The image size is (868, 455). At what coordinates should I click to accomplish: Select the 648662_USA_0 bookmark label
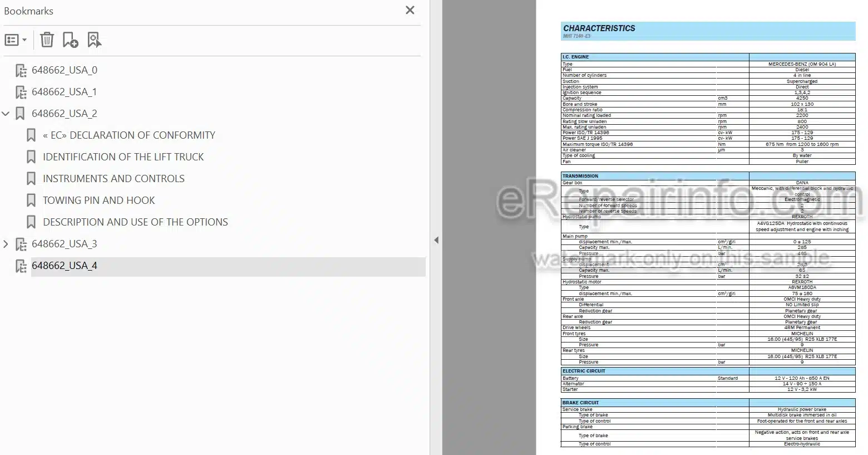click(65, 70)
